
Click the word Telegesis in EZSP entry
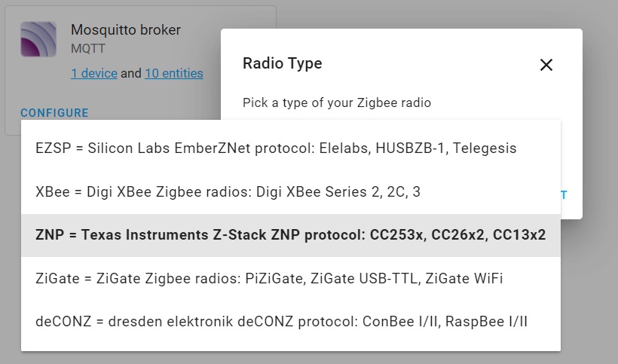[x=485, y=148]
